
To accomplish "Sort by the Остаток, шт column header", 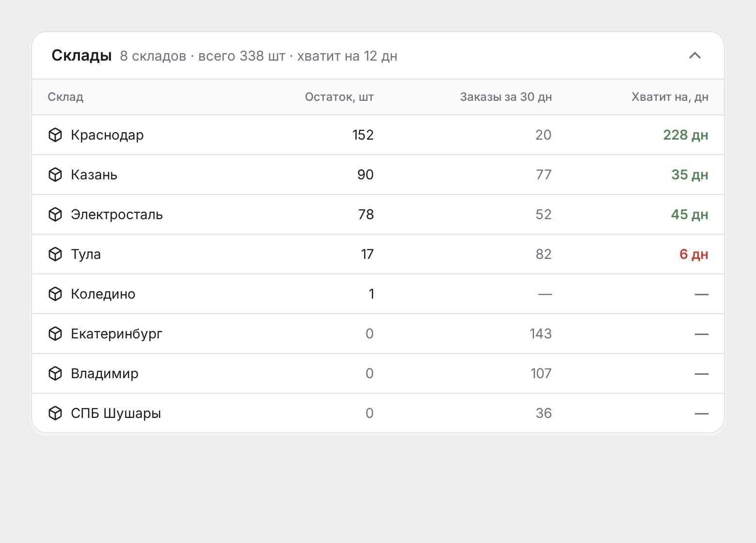I will [339, 97].
